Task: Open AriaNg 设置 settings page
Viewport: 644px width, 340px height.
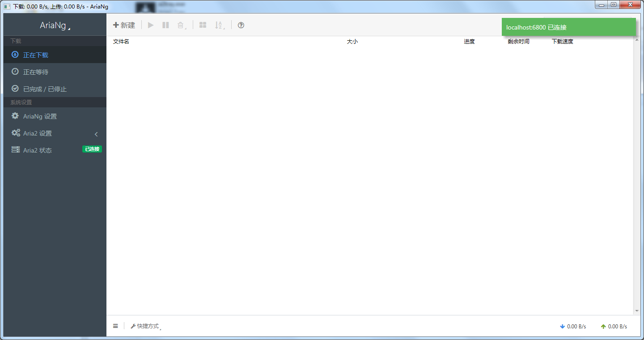Action: 40,116
